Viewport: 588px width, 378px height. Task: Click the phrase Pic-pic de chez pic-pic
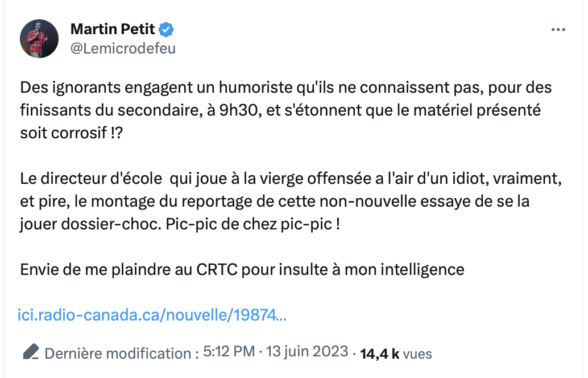(252, 224)
